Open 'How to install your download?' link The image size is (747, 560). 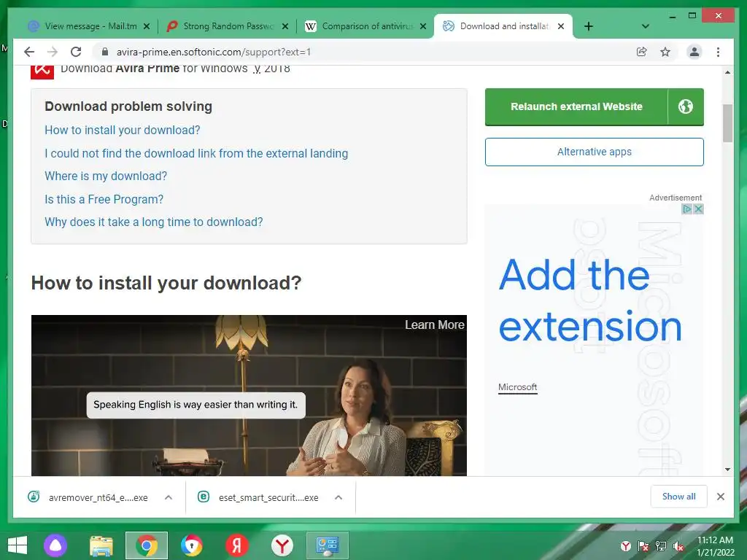pos(123,130)
